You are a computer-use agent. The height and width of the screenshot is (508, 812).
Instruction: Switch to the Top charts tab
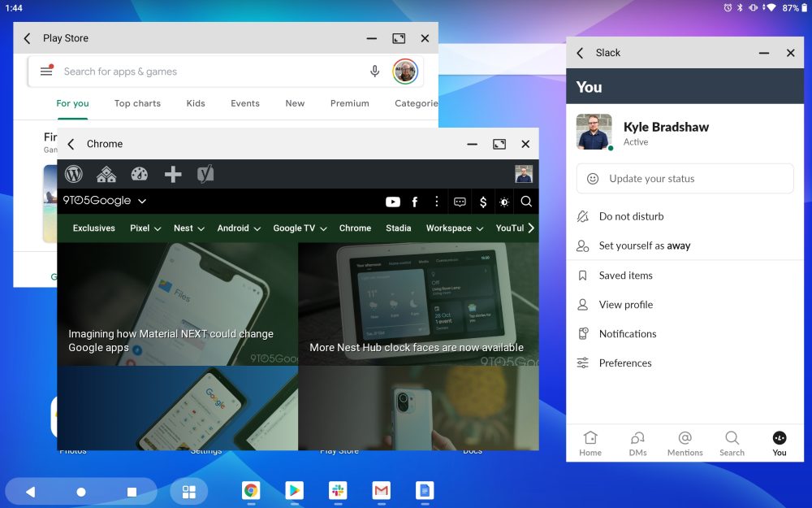pos(137,103)
